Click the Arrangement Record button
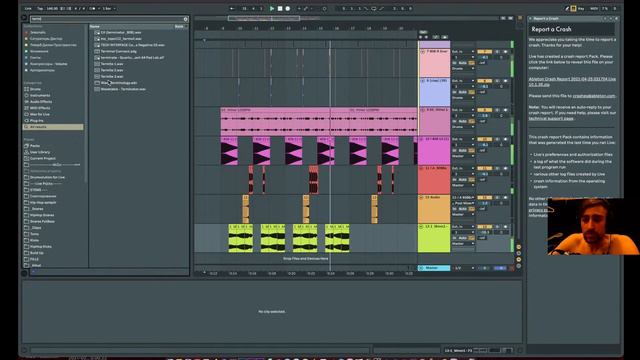 [288, 9]
